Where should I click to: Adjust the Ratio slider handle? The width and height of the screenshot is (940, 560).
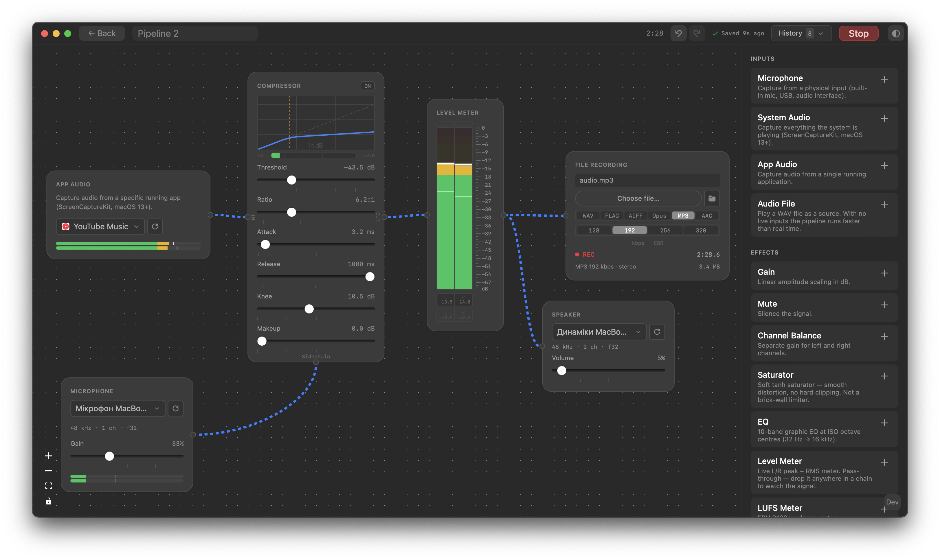click(x=291, y=212)
